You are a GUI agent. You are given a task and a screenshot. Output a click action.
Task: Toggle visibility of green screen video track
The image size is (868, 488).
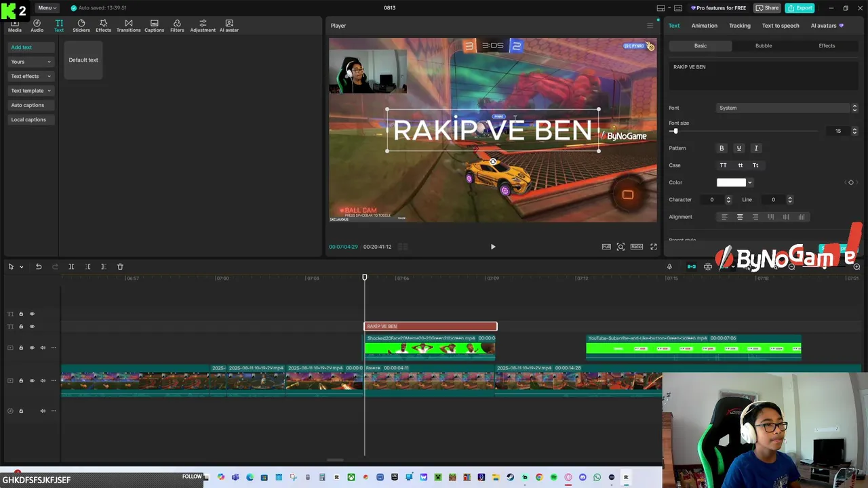pos(32,348)
